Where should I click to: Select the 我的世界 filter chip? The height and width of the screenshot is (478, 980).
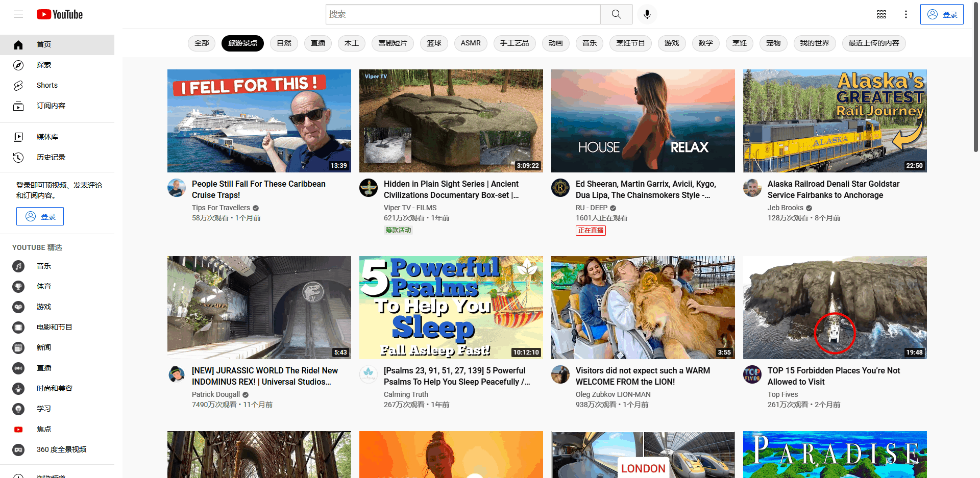[815, 43]
